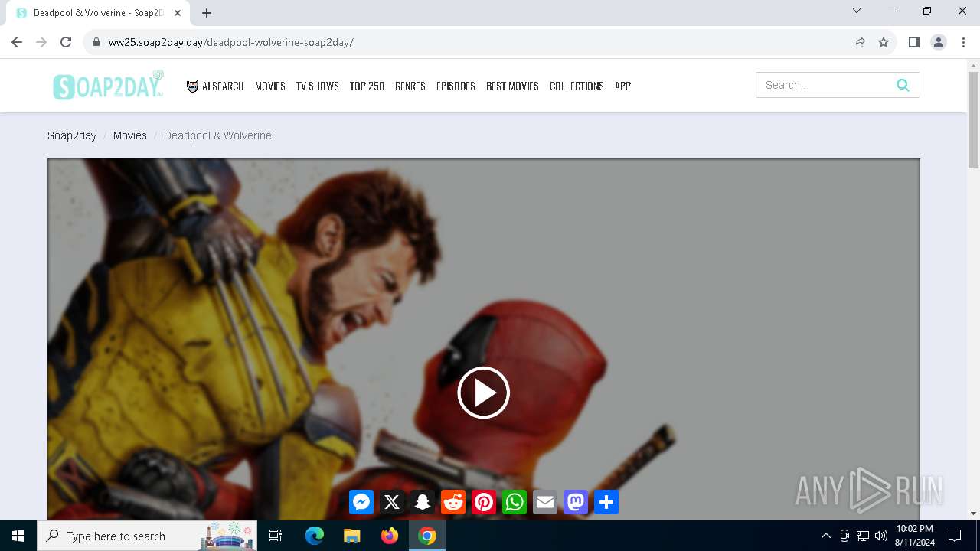Screen dimensions: 980x551
Task: Click Chrome taskbar icon
Action: pos(427,536)
